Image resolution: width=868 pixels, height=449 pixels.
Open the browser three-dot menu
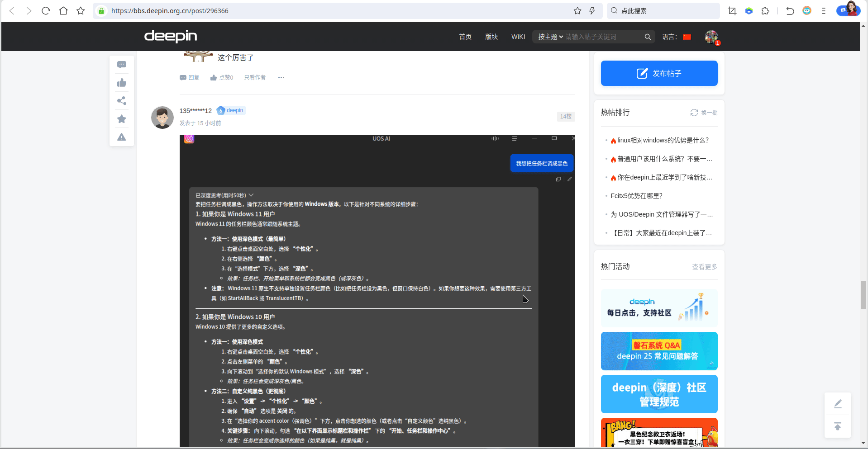point(824,11)
